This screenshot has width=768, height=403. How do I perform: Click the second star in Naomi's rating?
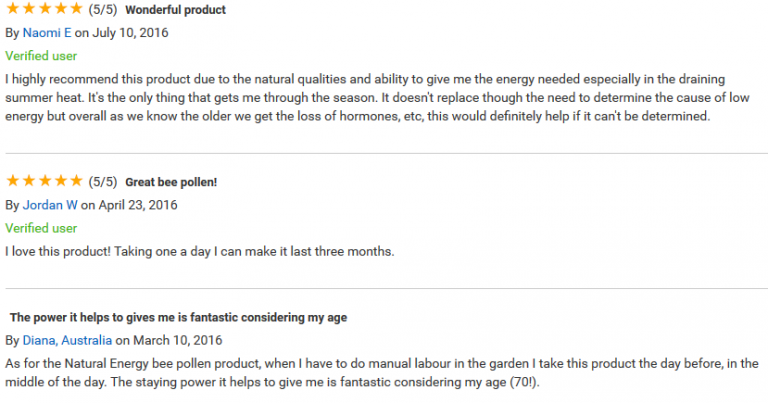pyautogui.click(x=28, y=9)
